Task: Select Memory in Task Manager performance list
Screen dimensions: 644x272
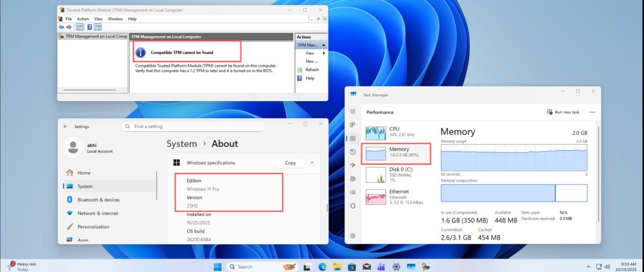Action: click(396, 154)
